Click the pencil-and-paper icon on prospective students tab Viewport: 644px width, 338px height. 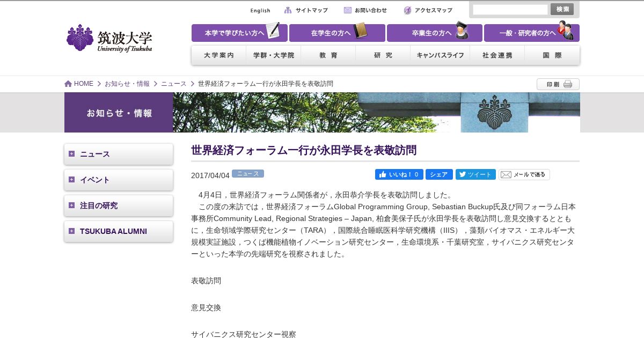(273, 31)
